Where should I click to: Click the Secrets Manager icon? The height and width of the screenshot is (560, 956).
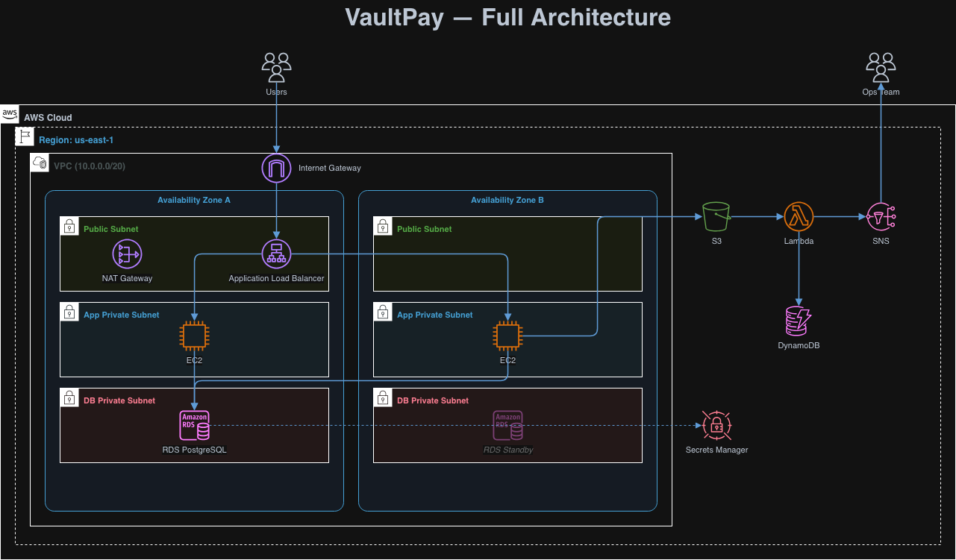point(716,426)
